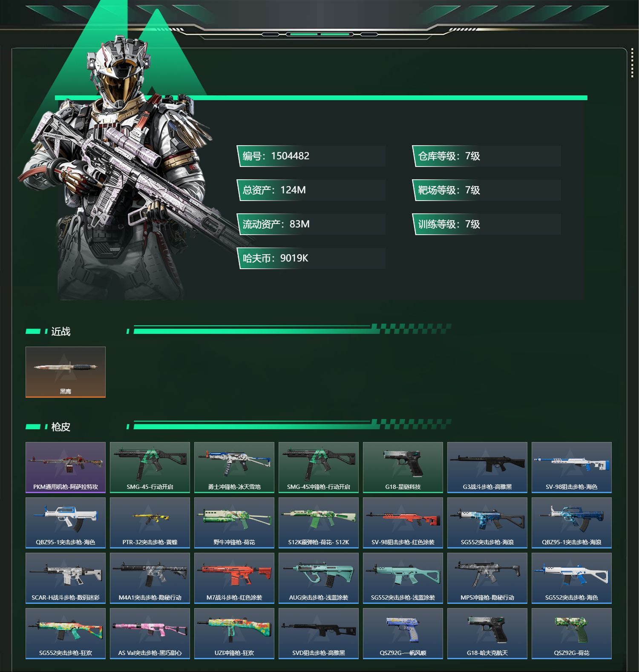Select the QBZ95-1突击步枪-海浪 skin card
The width and height of the screenshot is (639, 672).
click(572, 523)
